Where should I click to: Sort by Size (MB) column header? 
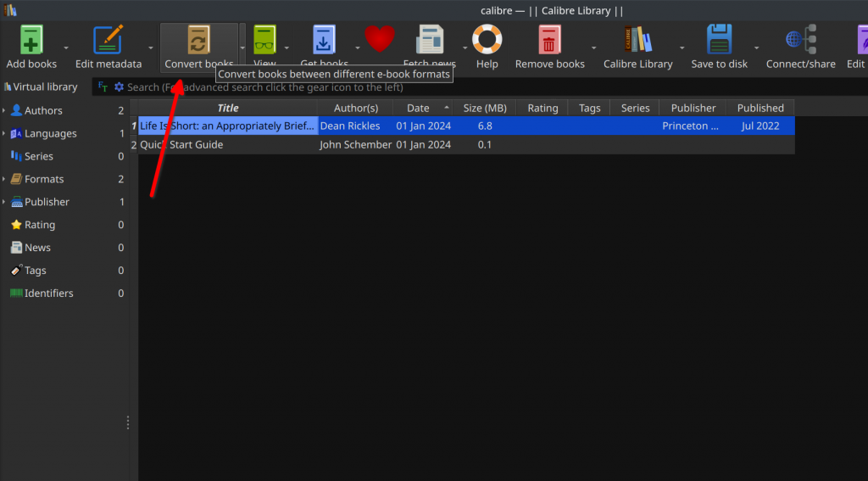pyautogui.click(x=484, y=108)
